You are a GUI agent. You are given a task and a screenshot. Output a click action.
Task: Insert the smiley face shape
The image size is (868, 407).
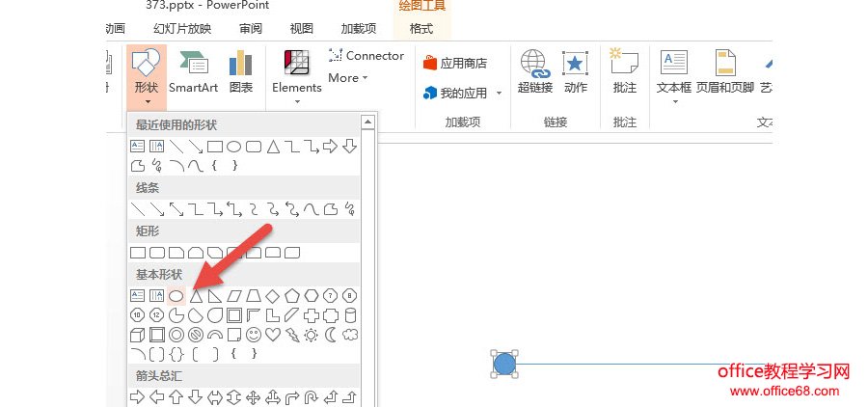pos(254,335)
